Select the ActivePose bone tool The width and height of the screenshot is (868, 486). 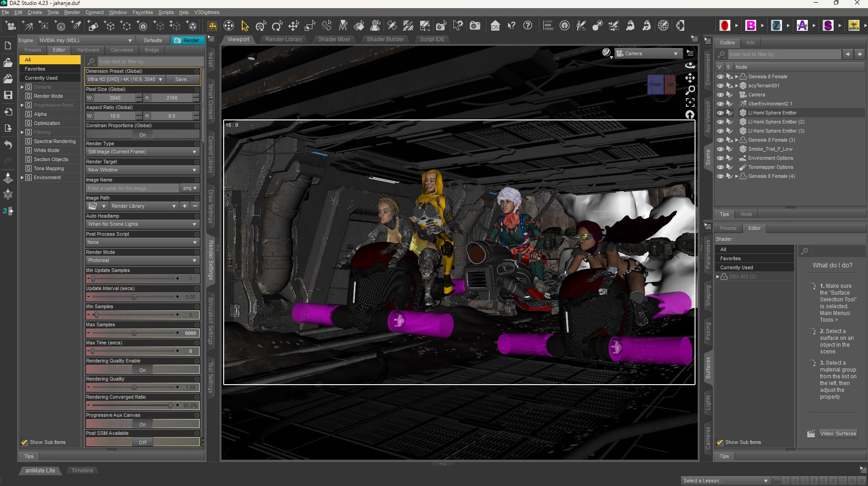[x=326, y=26]
